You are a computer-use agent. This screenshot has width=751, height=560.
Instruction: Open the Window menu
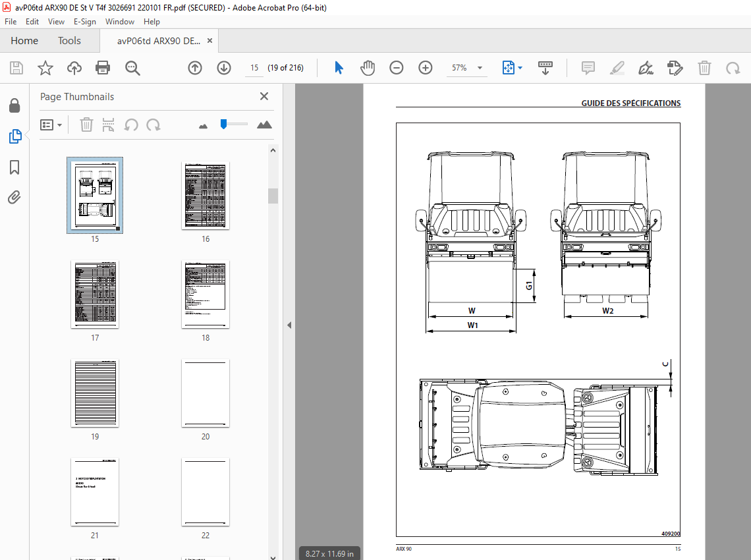[x=120, y=22]
